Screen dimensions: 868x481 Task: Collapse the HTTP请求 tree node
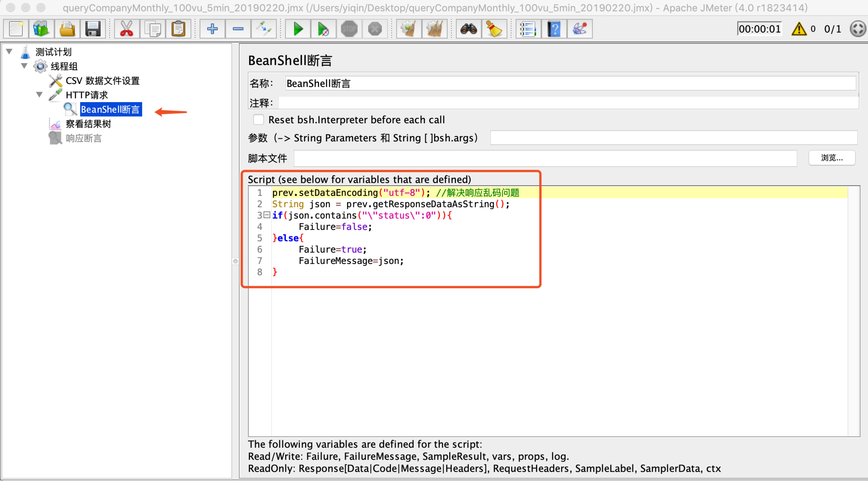click(40, 95)
